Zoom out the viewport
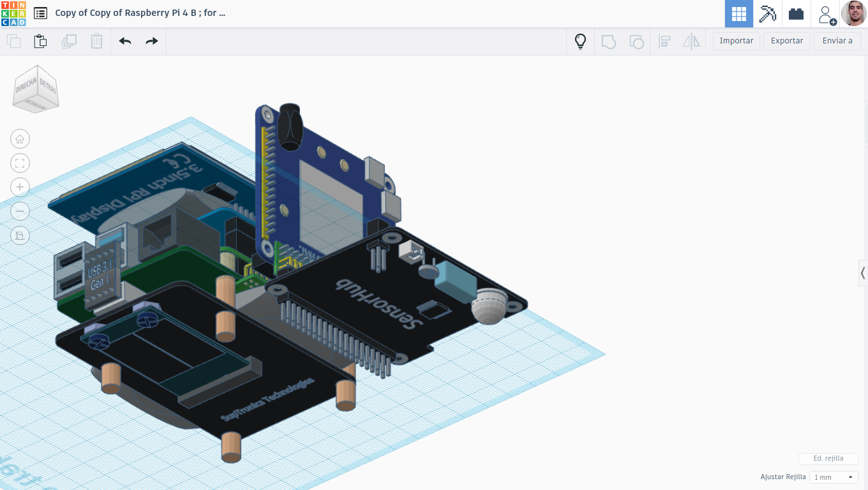 (x=20, y=211)
